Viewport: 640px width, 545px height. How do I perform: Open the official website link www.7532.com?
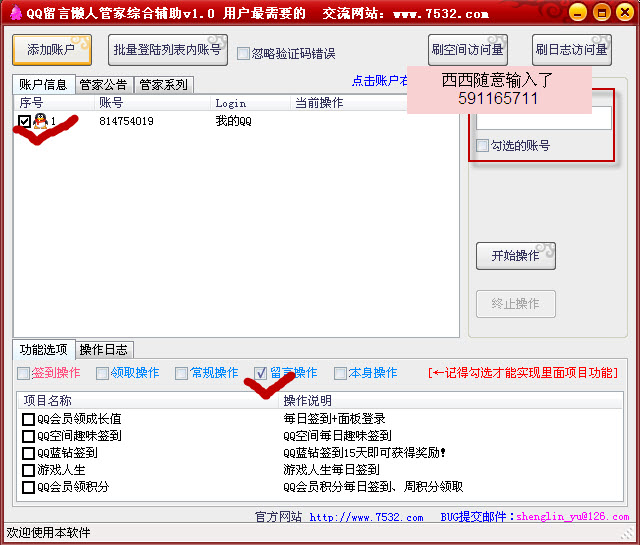click(x=366, y=517)
